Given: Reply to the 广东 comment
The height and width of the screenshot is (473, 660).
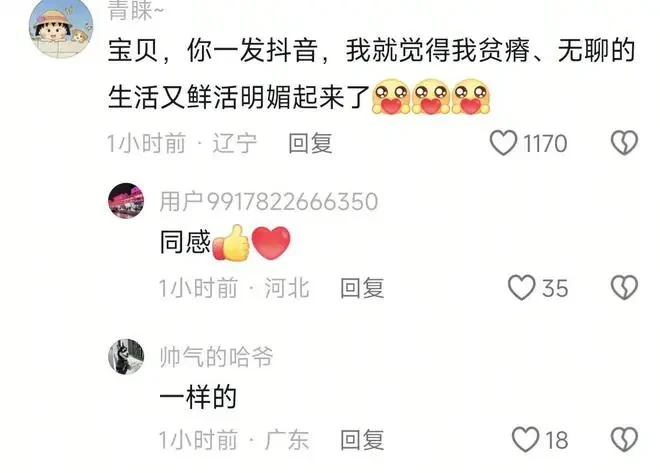Looking at the screenshot, I should (362, 440).
